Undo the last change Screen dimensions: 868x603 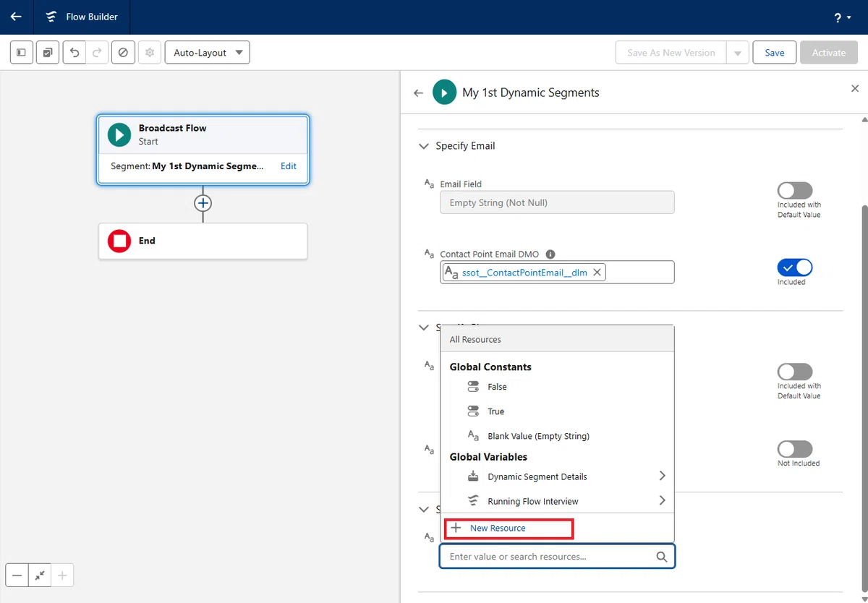tap(75, 53)
